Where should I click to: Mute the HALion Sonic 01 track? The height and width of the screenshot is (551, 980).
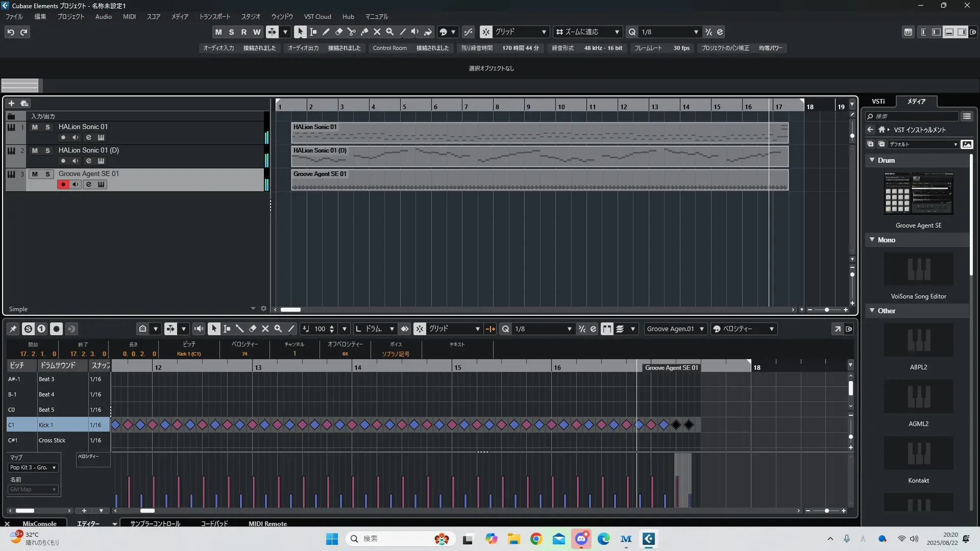click(35, 127)
